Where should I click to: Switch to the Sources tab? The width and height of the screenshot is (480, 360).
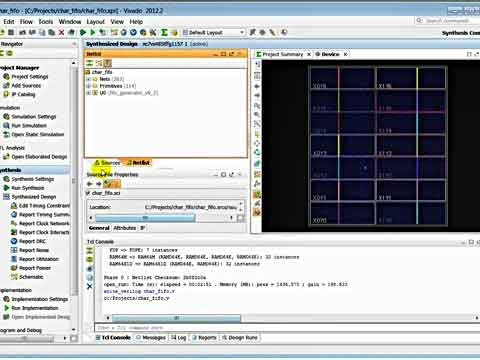pyautogui.click(x=107, y=163)
